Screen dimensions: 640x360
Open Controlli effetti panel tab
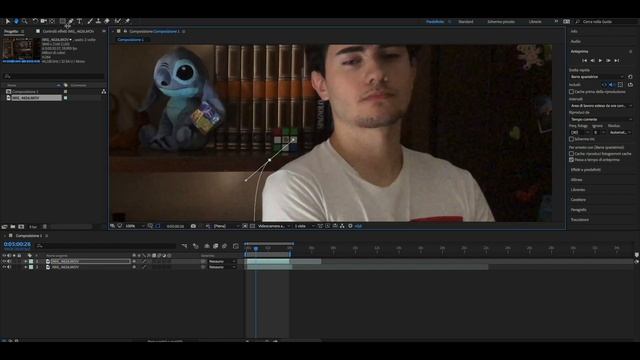[68, 31]
